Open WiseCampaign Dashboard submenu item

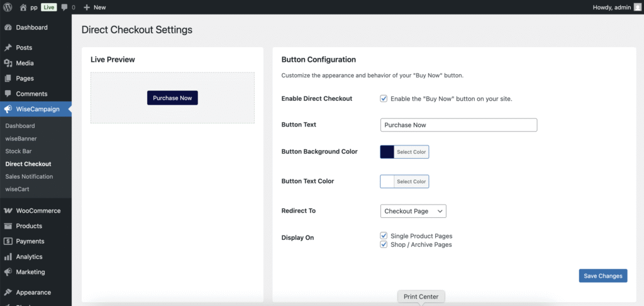coord(20,126)
